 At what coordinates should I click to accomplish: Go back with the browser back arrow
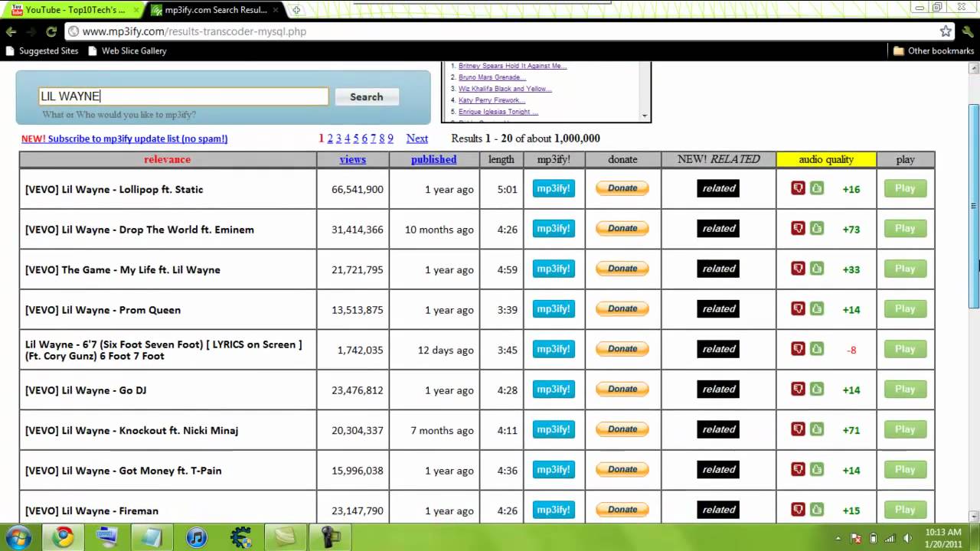(11, 31)
